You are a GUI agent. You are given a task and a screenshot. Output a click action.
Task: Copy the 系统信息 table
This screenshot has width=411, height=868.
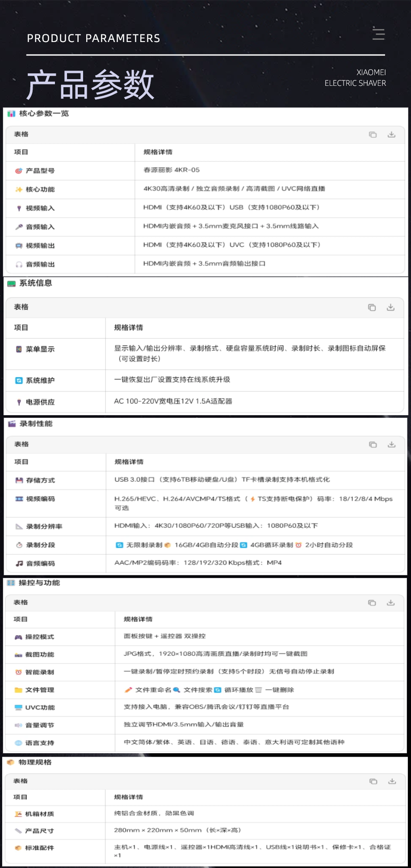372,308
